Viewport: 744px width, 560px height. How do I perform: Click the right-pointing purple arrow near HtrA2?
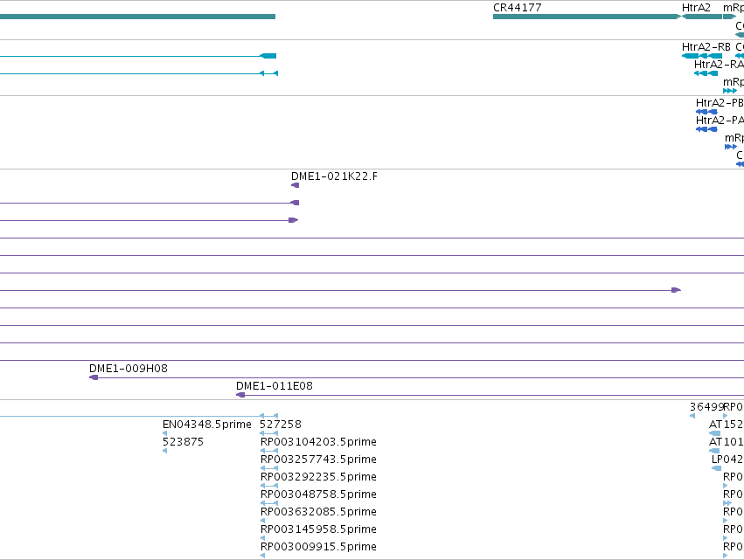[676, 290]
